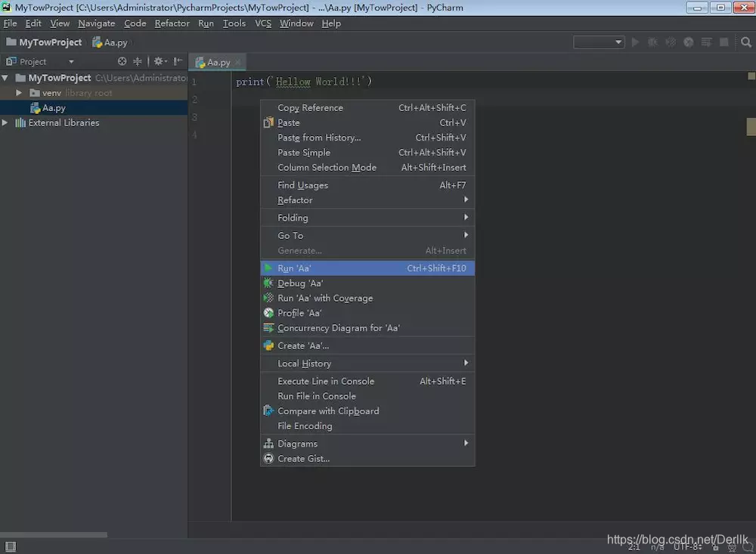756x554 pixels.
Task: Open the Refactor menu in the menu bar
Action: click(172, 23)
